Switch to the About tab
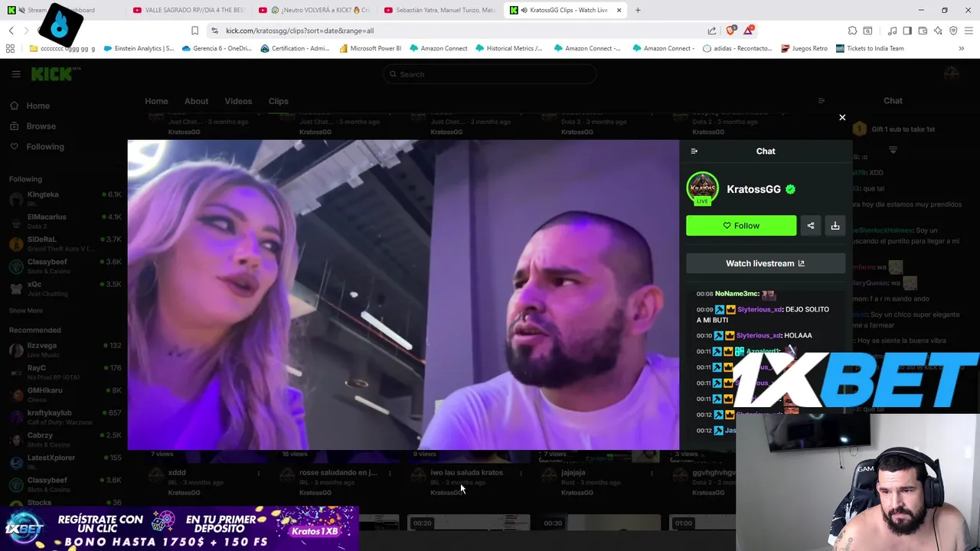The height and width of the screenshot is (551, 980). click(x=196, y=101)
